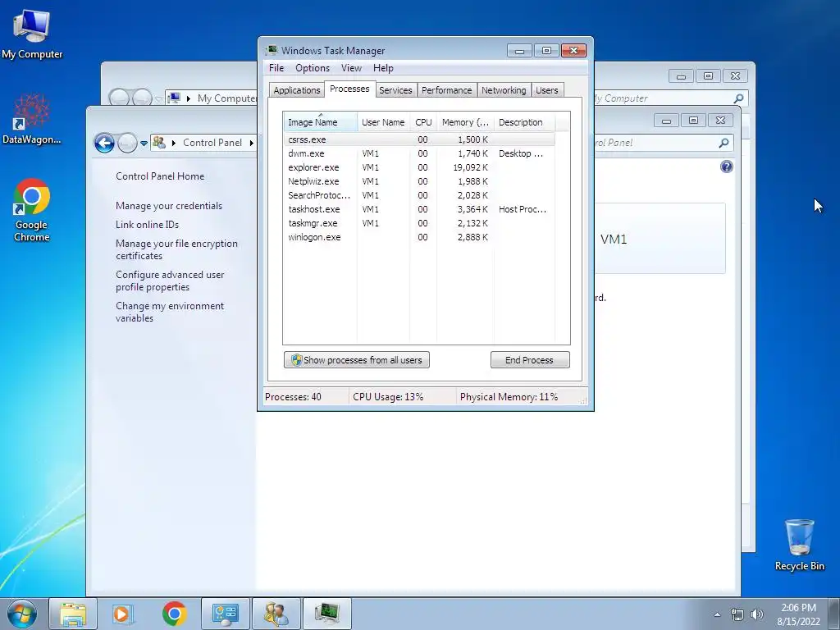Screen dimensions: 840x630
Task: Switch to the Performance tab
Action: pos(447,90)
